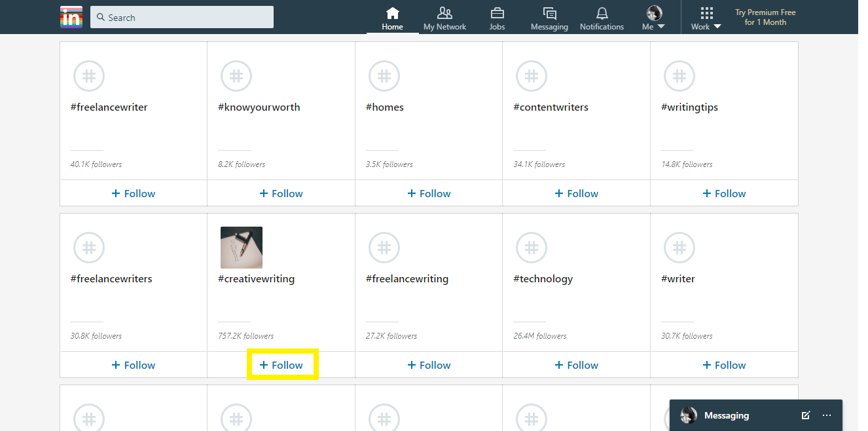The height and width of the screenshot is (431, 868).
Task: Open Messaging from the top navigation
Action: tap(549, 18)
